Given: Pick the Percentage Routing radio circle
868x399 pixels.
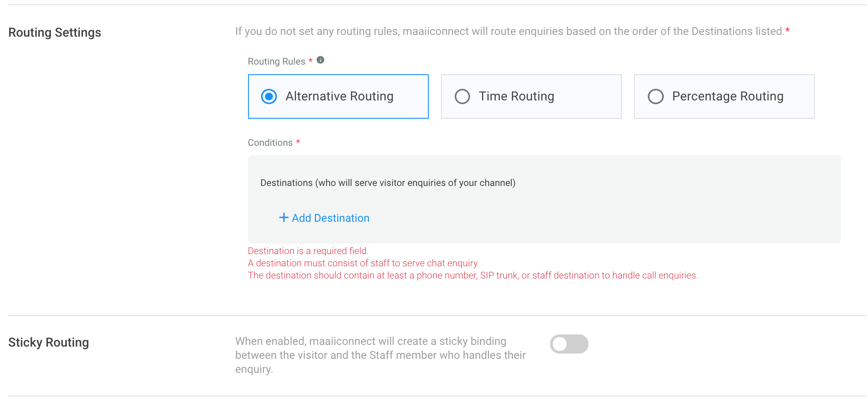Looking at the screenshot, I should (656, 96).
